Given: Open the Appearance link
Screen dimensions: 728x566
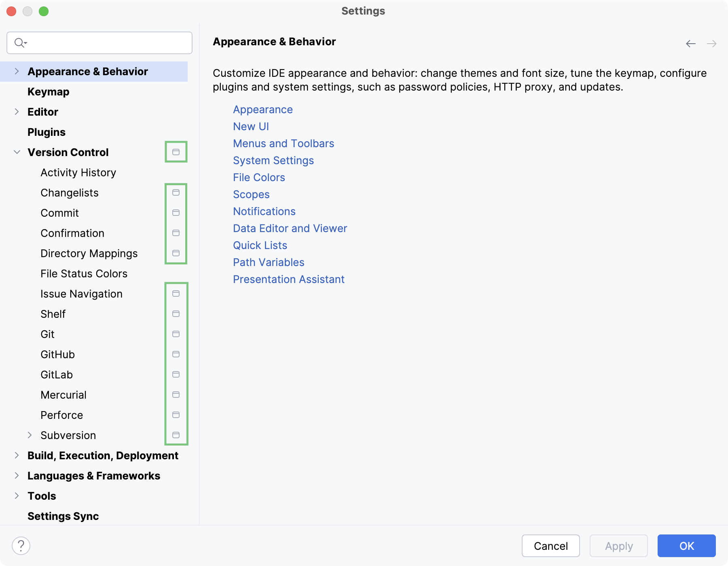Looking at the screenshot, I should pyautogui.click(x=262, y=109).
